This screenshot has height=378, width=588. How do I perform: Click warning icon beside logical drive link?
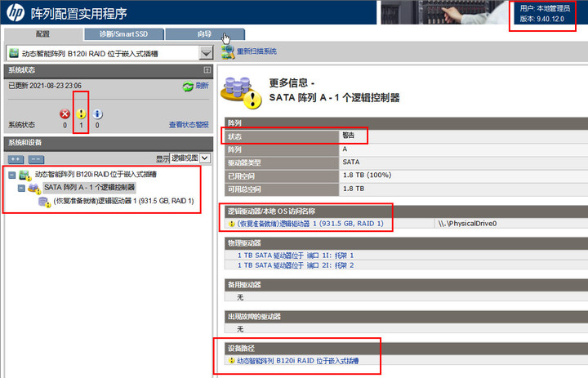click(x=232, y=224)
